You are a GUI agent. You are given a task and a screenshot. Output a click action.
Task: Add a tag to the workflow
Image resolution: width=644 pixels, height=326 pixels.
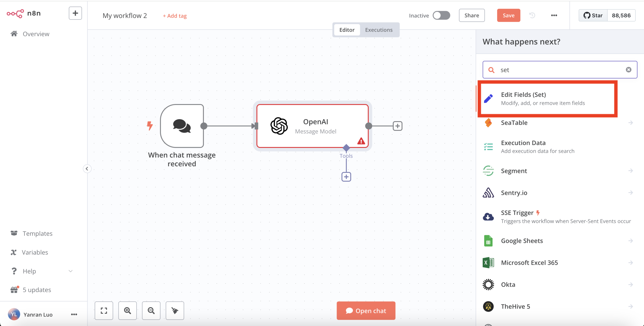point(175,16)
